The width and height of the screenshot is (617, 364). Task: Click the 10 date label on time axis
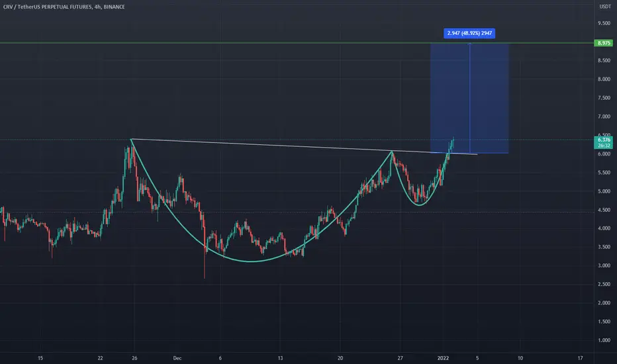coord(520,358)
